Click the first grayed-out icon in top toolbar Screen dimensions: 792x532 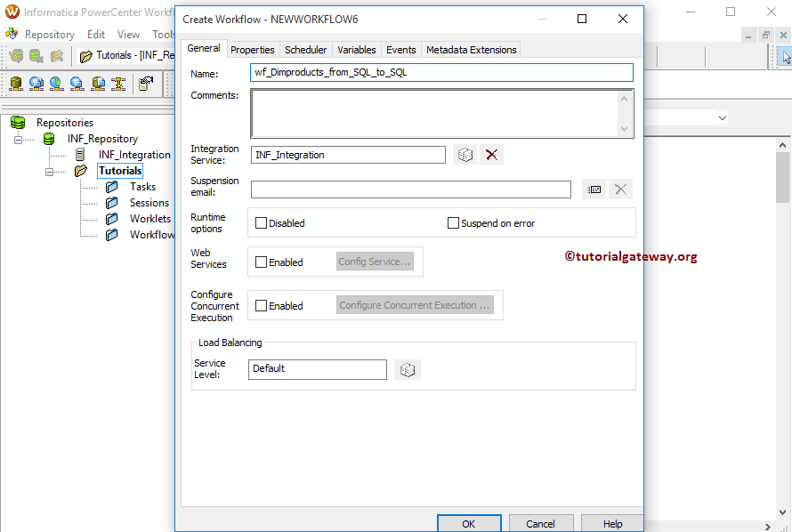click(x=16, y=55)
